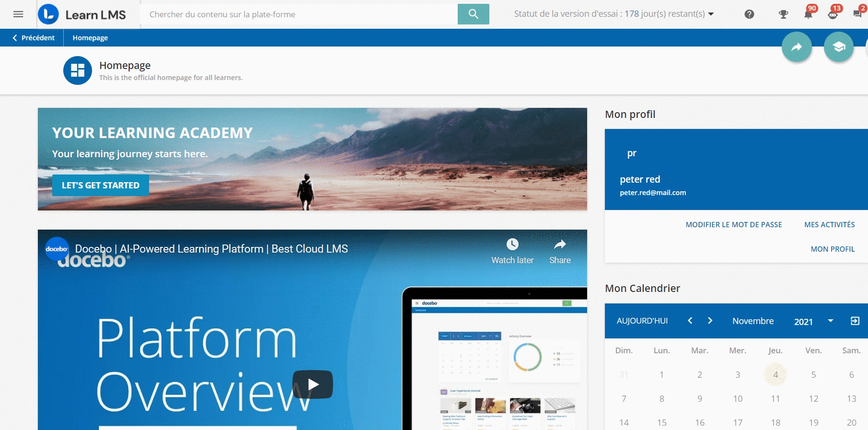Viewport: 868px width, 430px height.
Task: Click the round graduation cap button
Action: coord(838,47)
